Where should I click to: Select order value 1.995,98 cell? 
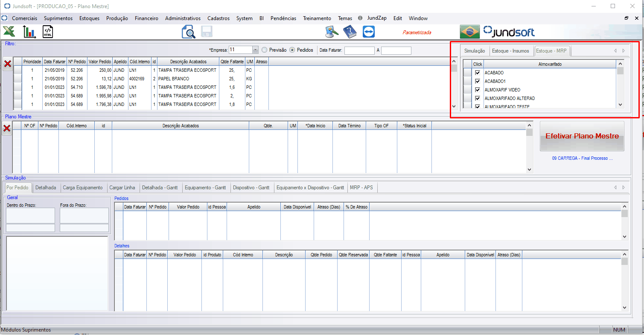click(x=100, y=96)
